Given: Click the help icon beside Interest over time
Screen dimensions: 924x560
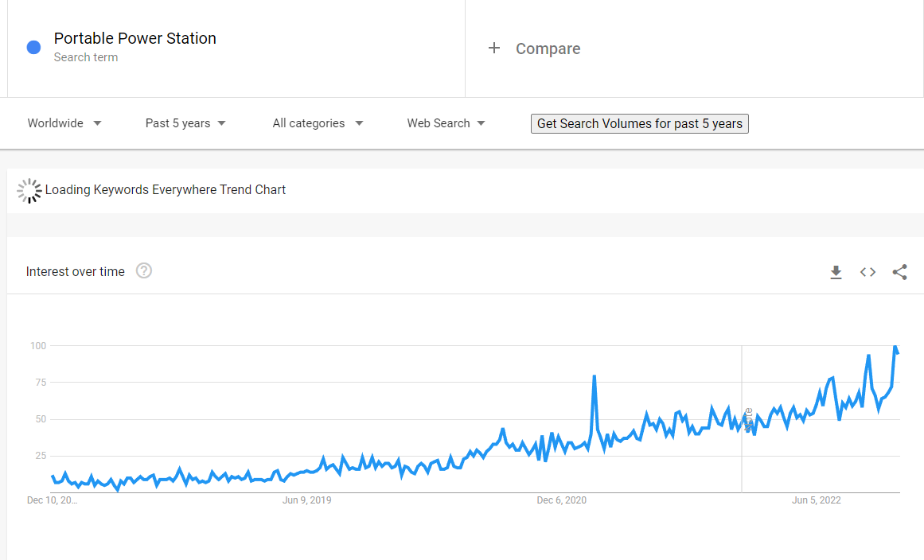Looking at the screenshot, I should (144, 270).
